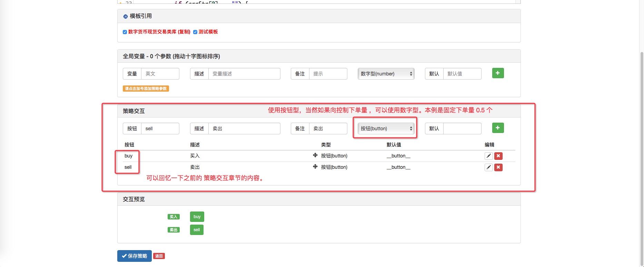Click __button__ default value in sell row
Screen dimensions: 644x267
click(x=398, y=167)
